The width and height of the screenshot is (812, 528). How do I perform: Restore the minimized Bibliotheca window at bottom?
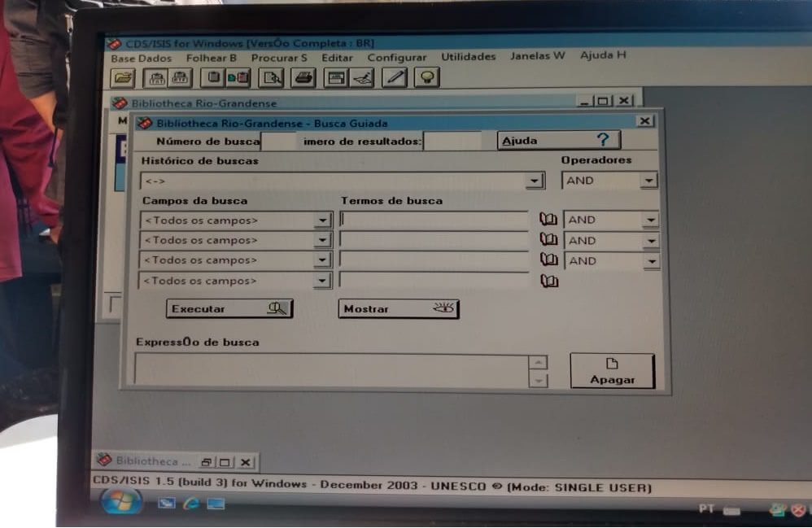point(206,462)
